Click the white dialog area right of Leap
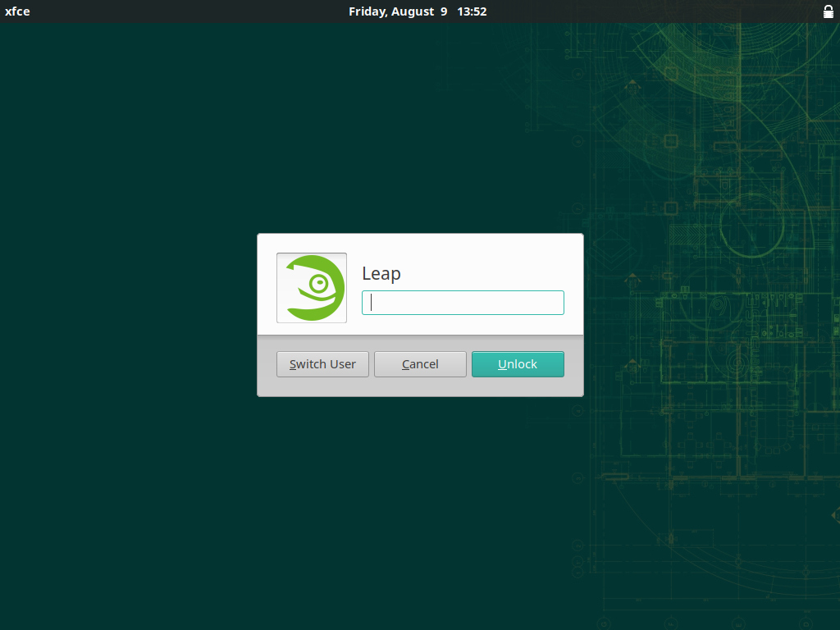The width and height of the screenshot is (840, 630). point(492,267)
